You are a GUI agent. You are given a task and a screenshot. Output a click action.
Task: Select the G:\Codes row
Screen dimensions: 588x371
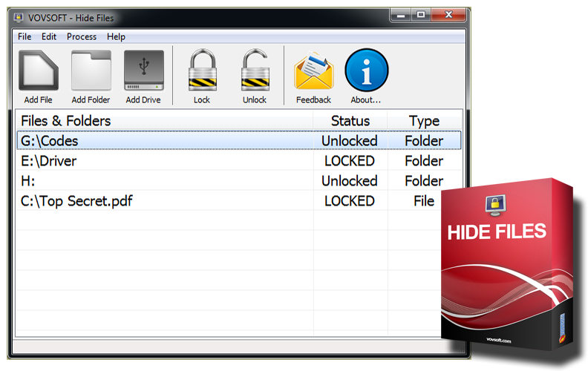tap(239, 141)
